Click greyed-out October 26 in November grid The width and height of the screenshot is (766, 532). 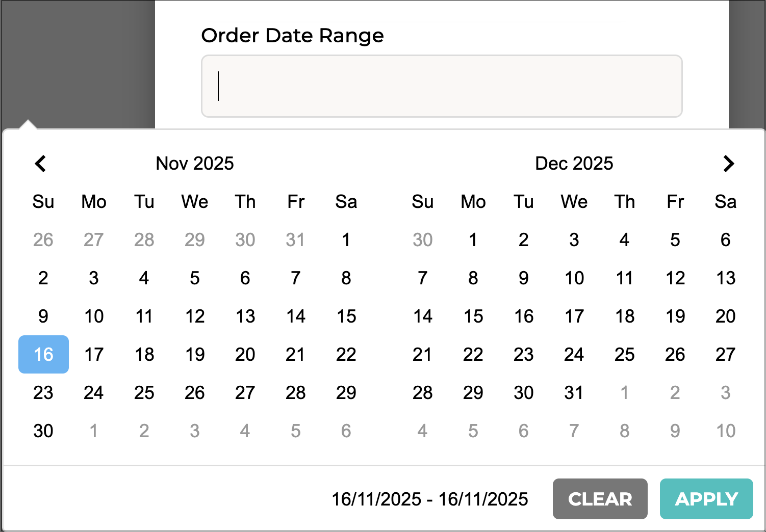(x=43, y=240)
